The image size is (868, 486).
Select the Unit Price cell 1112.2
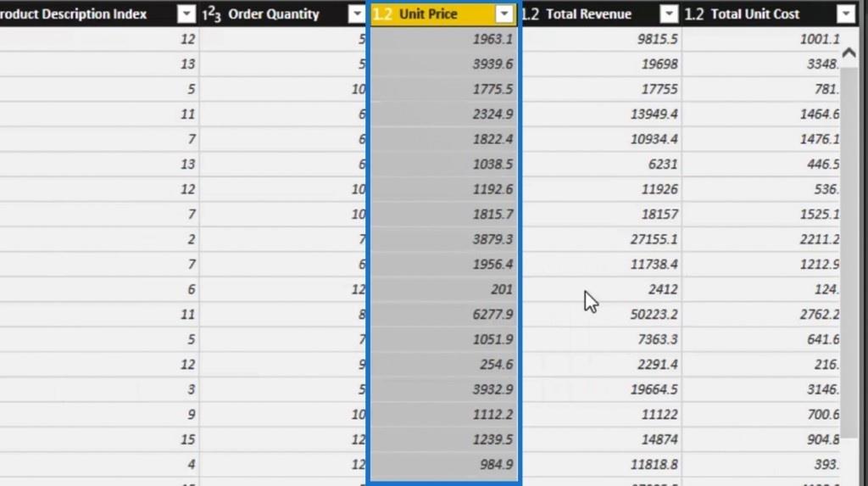[443, 414]
